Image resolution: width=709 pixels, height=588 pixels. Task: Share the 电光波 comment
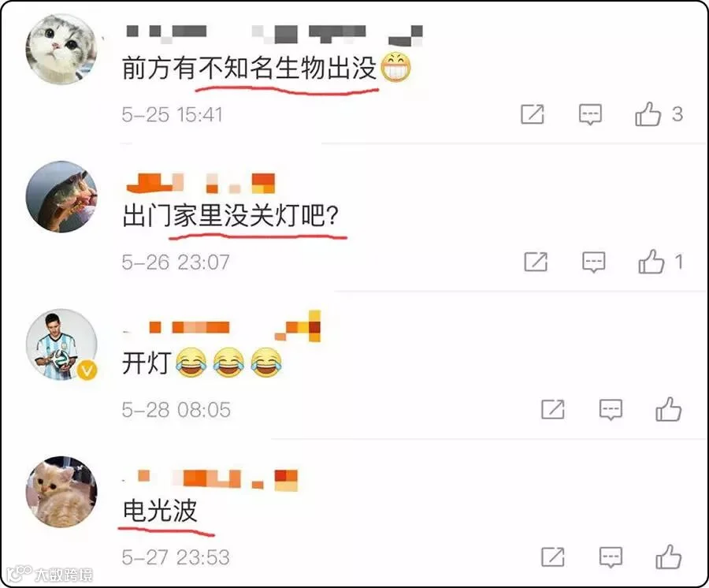[x=552, y=556]
